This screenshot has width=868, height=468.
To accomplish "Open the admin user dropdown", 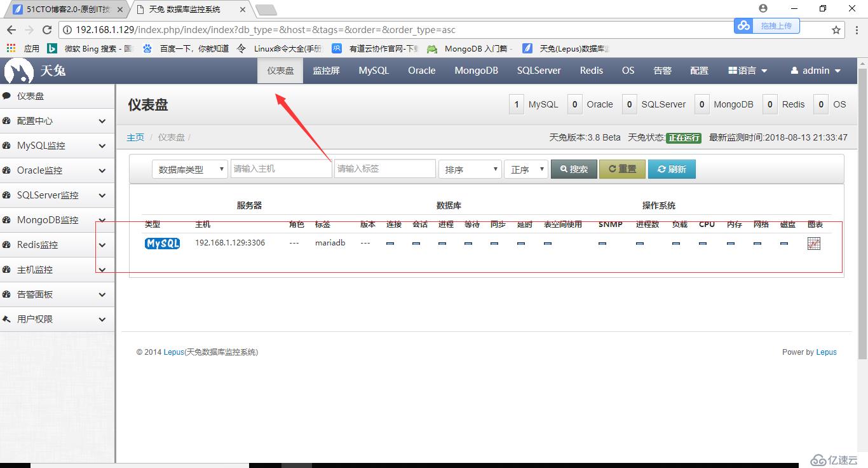I will [816, 71].
